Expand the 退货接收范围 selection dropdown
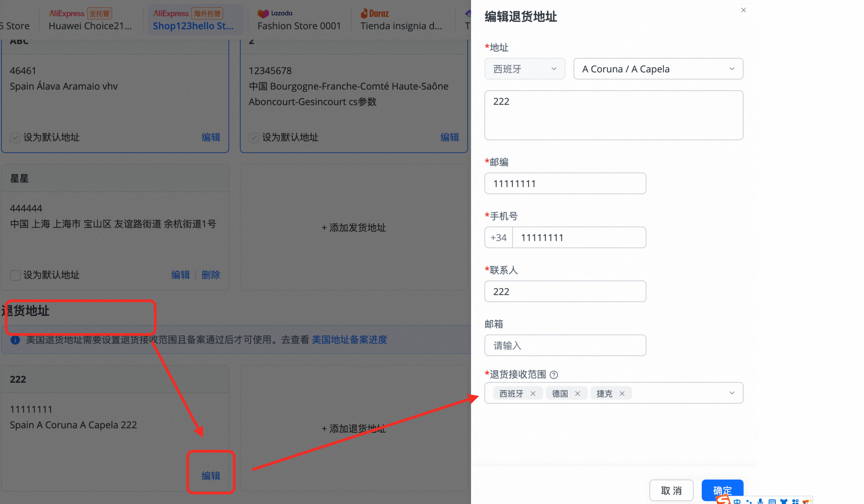 pyautogui.click(x=731, y=393)
